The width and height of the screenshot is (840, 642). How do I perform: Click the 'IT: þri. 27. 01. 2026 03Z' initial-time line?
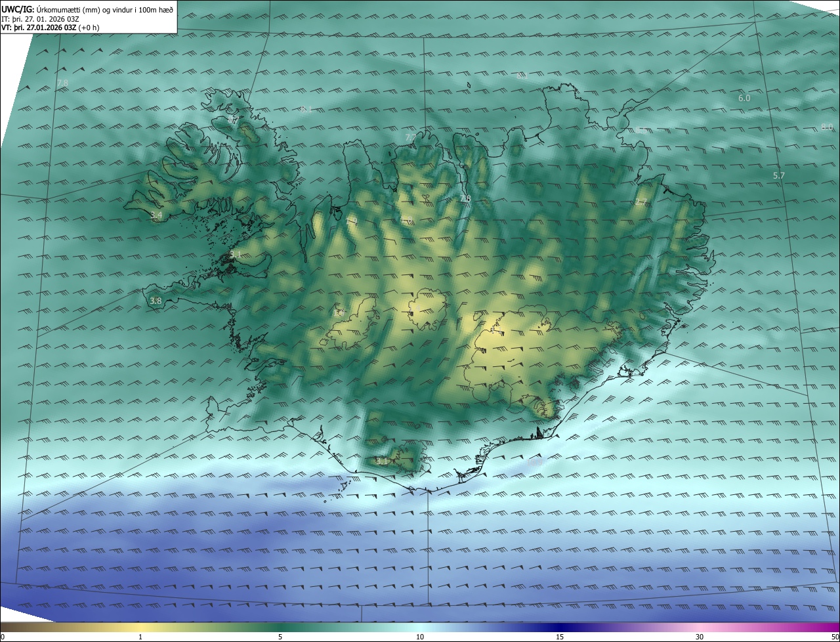[x=40, y=18]
